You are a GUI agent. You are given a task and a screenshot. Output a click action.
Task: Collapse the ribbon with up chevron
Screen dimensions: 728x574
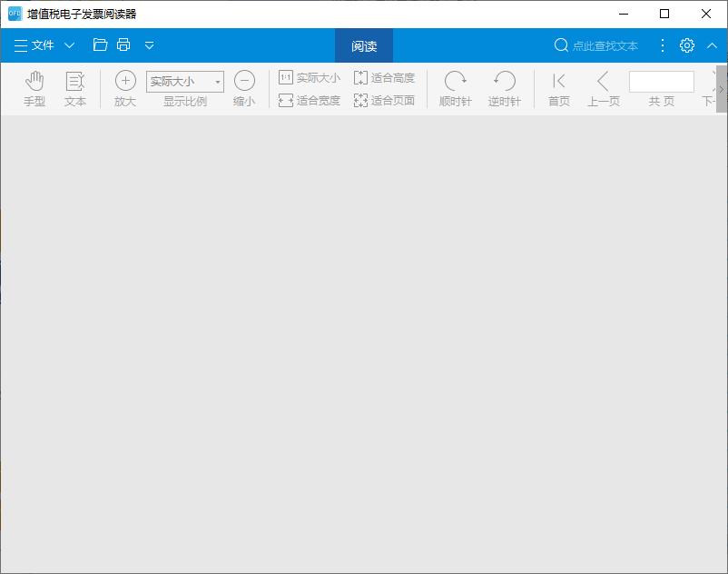712,45
